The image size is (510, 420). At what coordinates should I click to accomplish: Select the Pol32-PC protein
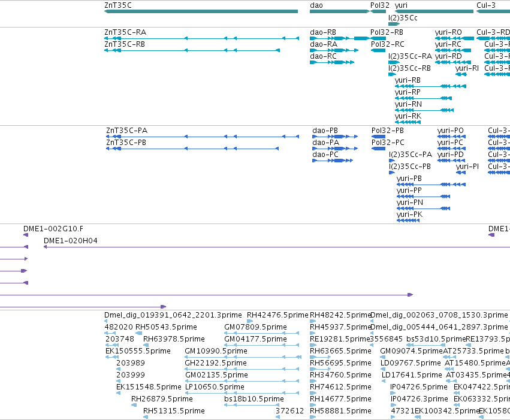tap(378, 149)
